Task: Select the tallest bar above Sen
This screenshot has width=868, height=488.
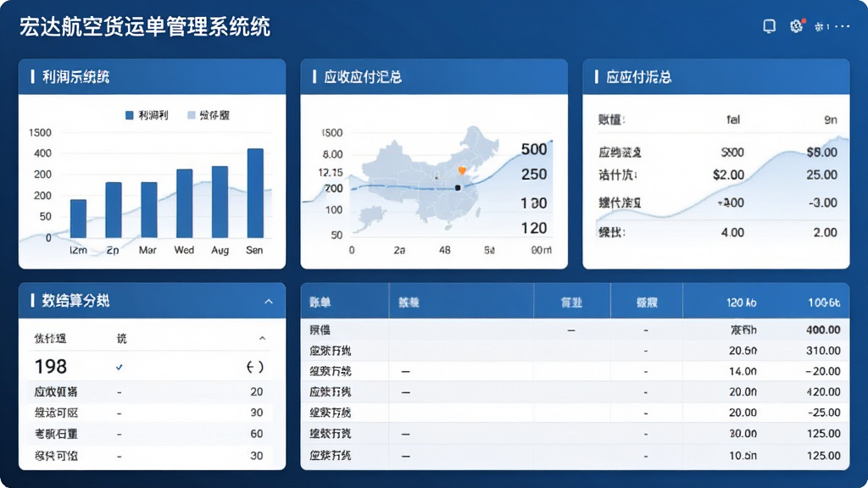Action: (255, 193)
